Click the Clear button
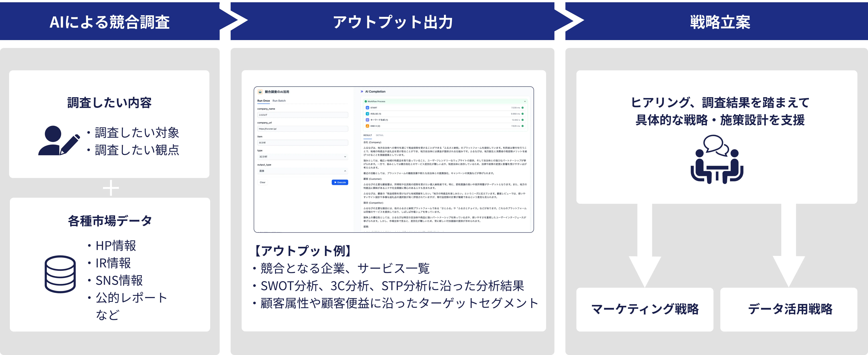Screen dimensions: 868x355 click(263, 182)
